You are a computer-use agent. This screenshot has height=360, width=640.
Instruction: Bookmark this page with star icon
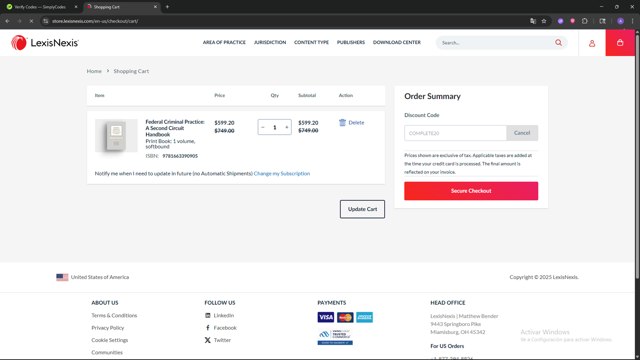[x=544, y=21]
